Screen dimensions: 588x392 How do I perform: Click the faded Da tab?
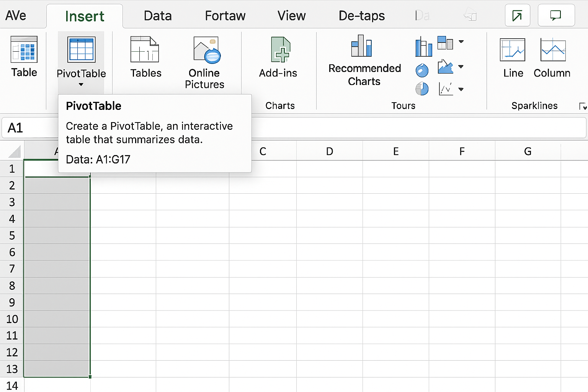(x=423, y=16)
